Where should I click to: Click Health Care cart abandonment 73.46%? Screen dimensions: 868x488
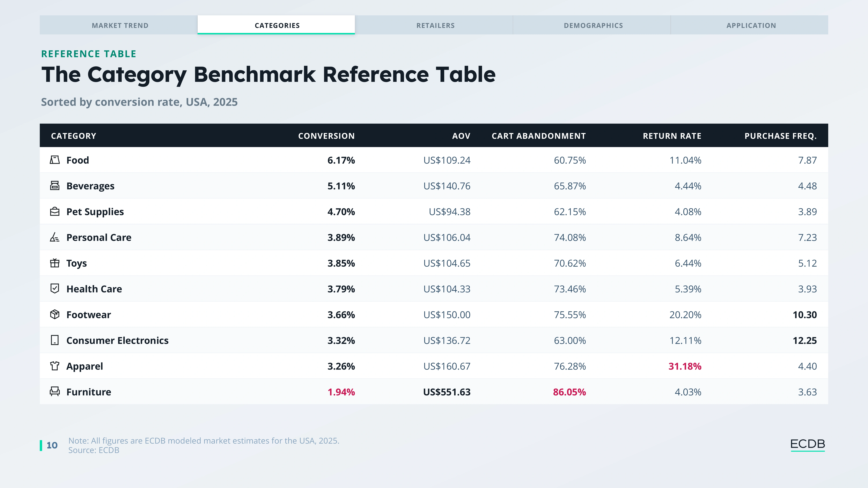point(570,289)
